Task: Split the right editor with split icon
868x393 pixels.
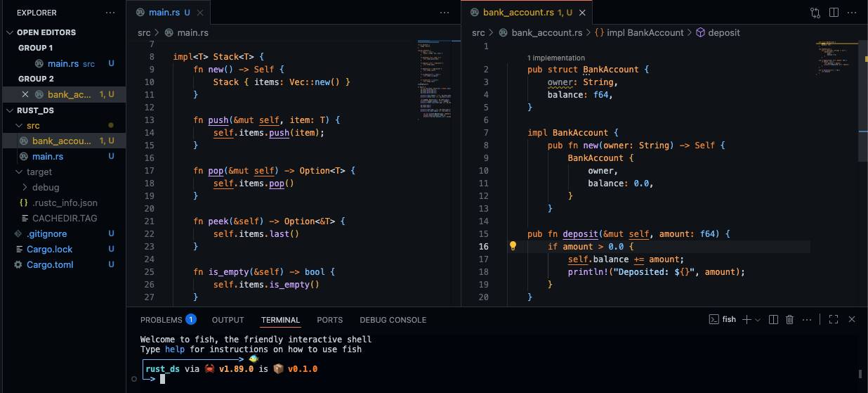Action: point(834,13)
